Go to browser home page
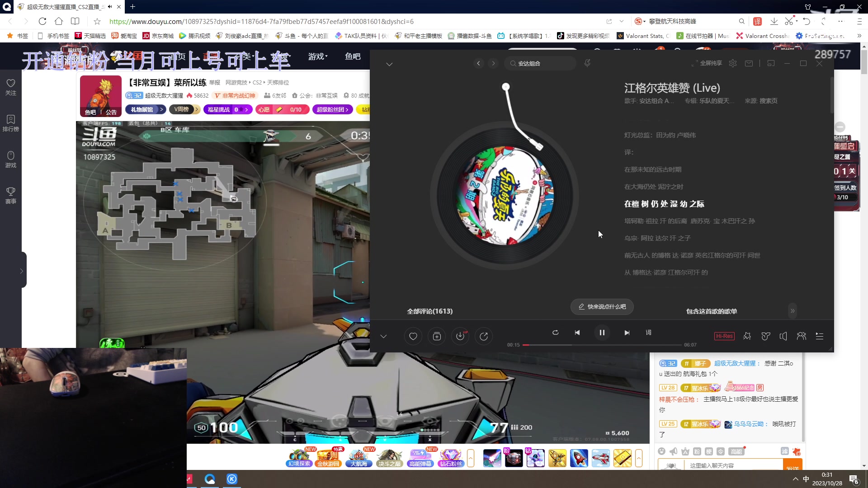 click(59, 21)
